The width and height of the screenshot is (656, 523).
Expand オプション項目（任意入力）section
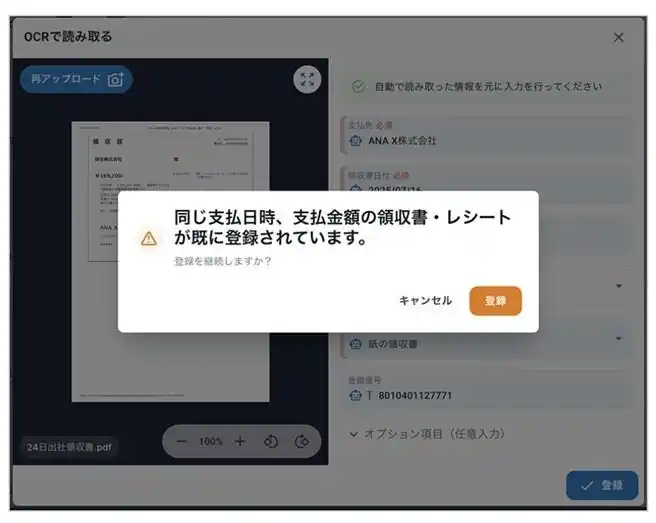[x=427, y=434]
